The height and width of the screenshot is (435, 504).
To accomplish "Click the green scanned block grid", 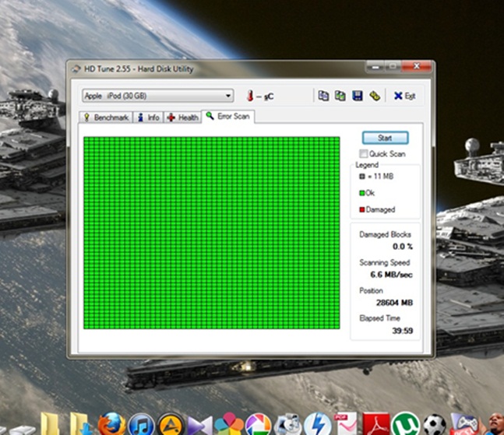I will tap(211, 233).
